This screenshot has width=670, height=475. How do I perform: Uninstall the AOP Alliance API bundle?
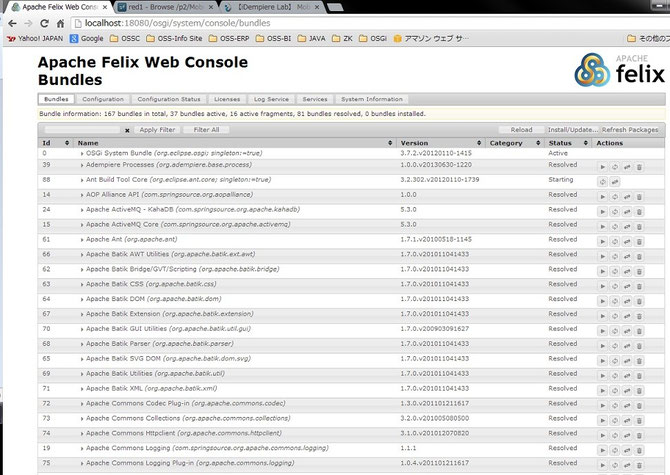click(639, 197)
